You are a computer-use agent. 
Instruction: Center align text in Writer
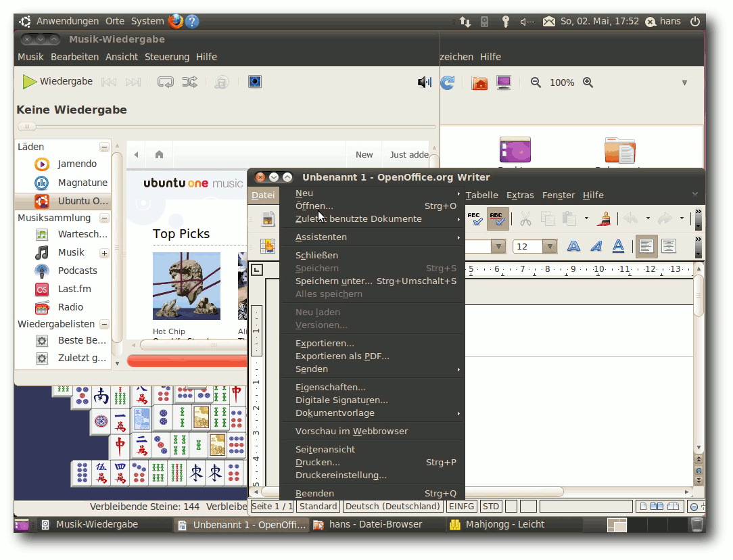coord(669,246)
